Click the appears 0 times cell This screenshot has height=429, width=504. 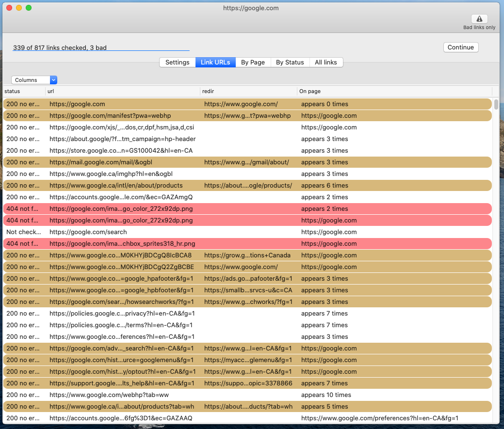click(x=325, y=104)
